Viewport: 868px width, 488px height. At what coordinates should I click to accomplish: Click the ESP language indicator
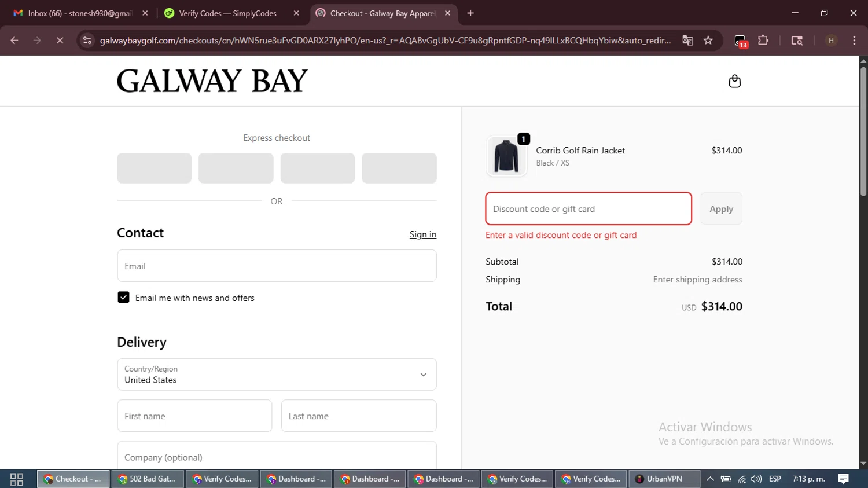(x=775, y=479)
